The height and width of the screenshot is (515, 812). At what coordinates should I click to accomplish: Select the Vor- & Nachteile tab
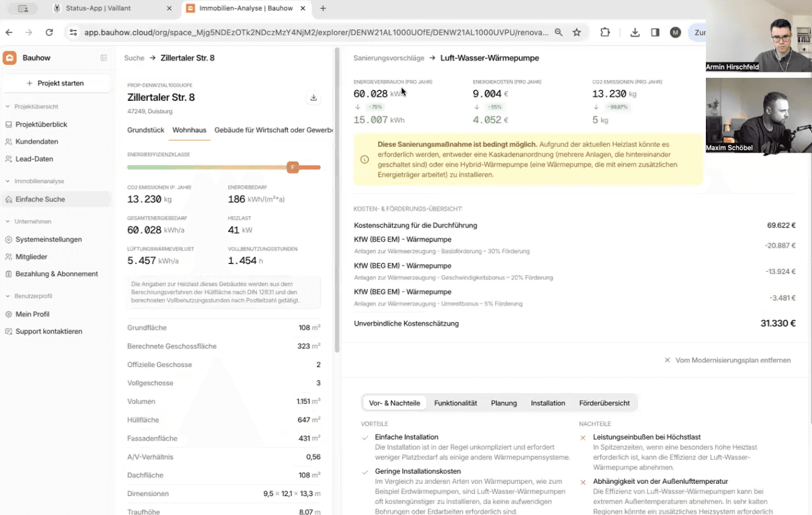pos(395,403)
